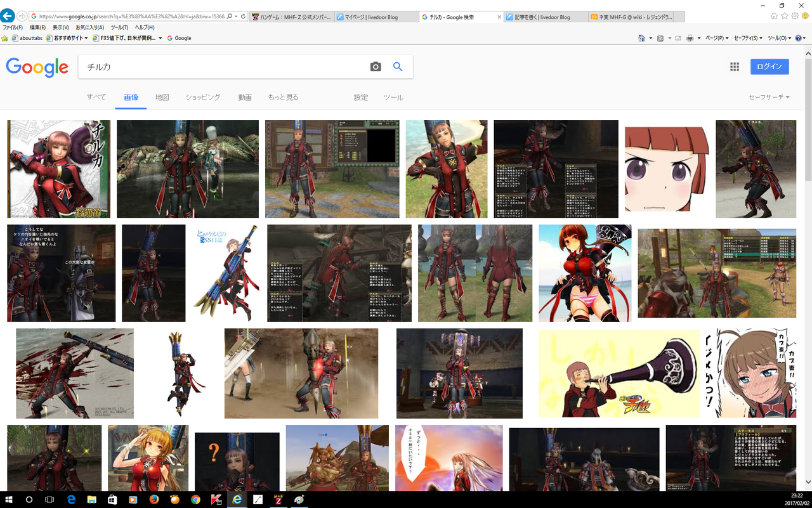The image size is (812, 508).
Task: Open the 表示(V) menu
Action: [x=61, y=27]
